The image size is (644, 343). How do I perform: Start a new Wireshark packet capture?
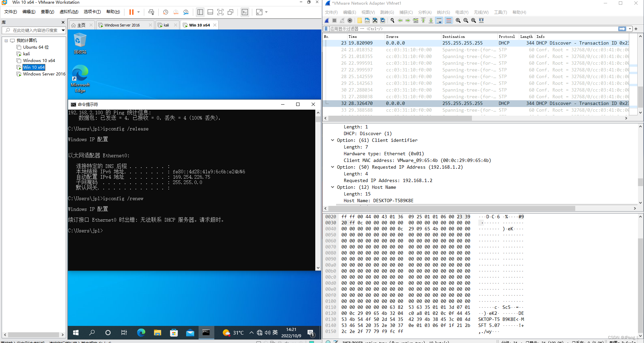coord(327,20)
